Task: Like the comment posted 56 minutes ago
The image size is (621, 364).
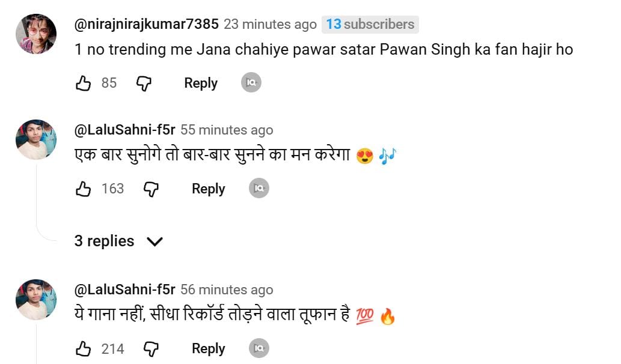Action: coord(83,349)
